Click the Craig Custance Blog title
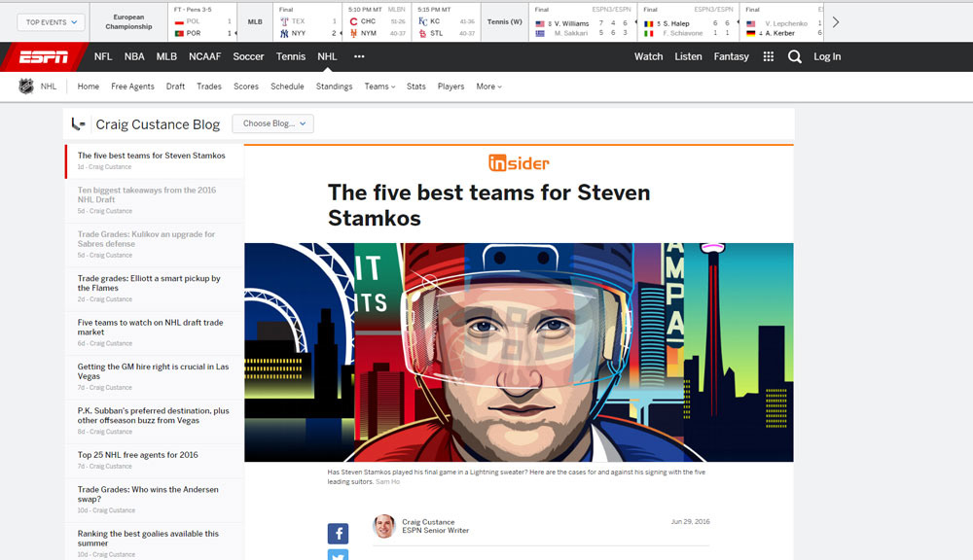 (158, 124)
